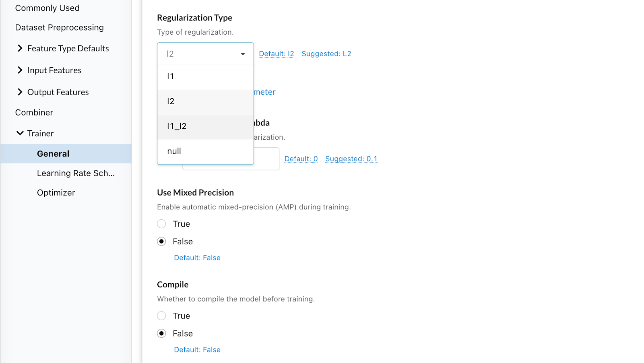Expand the Output Features chevron
Screen dimensions: 644x363
click(x=20, y=92)
